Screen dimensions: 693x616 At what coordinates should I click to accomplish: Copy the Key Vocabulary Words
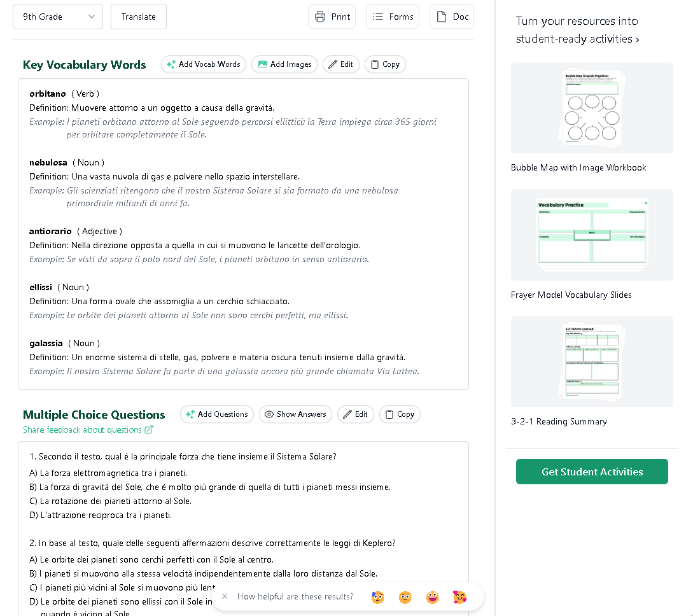385,64
